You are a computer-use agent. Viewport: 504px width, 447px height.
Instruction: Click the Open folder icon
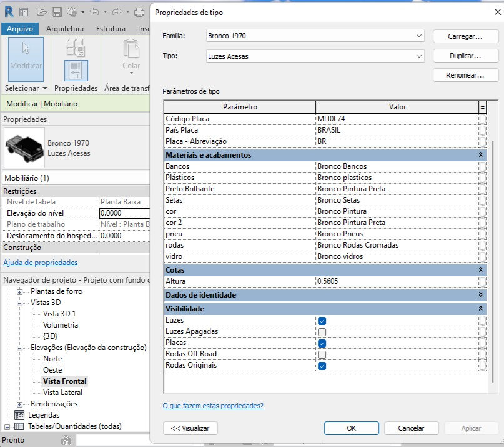pyautogui.click(x=41, y=13)
